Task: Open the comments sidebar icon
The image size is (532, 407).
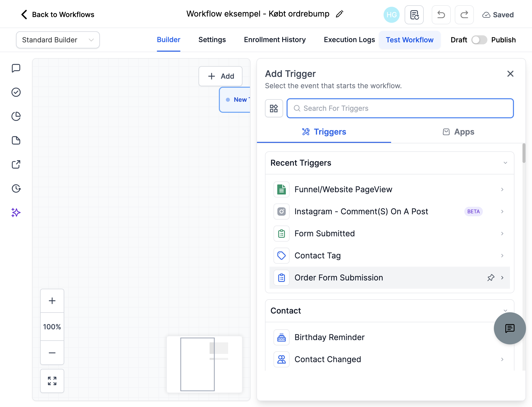Action: [x=16, y=68]
